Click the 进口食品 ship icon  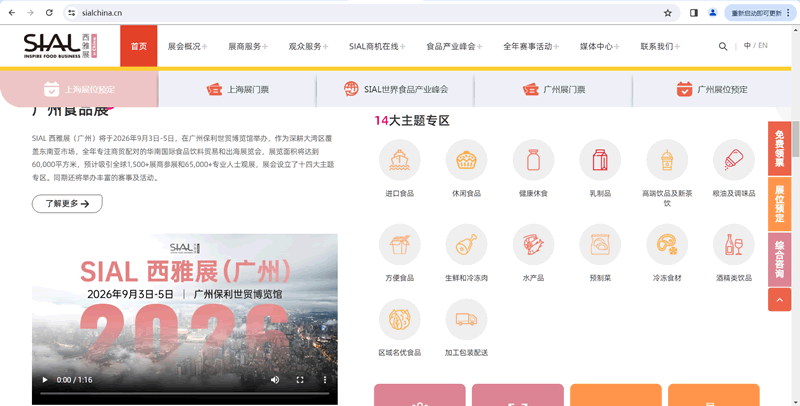399,160
